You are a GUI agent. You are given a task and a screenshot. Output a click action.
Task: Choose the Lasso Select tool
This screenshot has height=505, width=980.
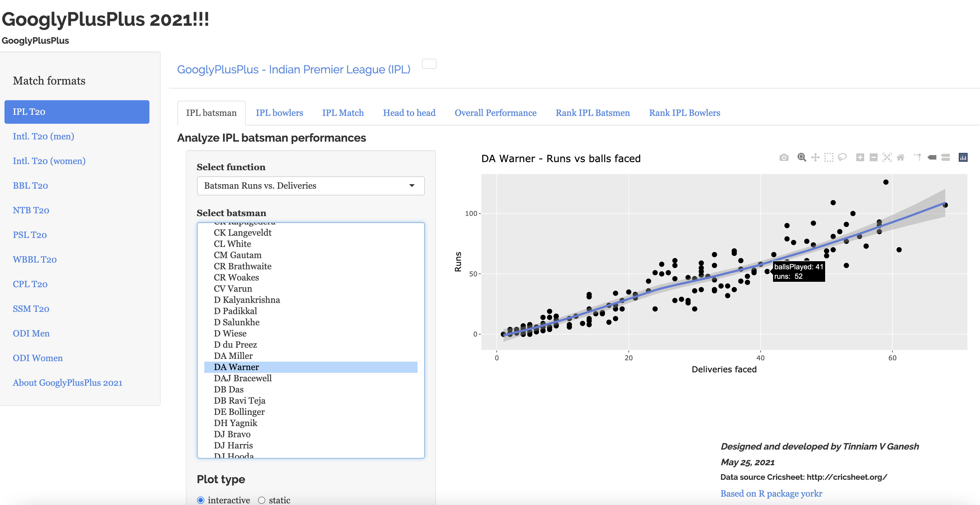[x=842, y=158]
